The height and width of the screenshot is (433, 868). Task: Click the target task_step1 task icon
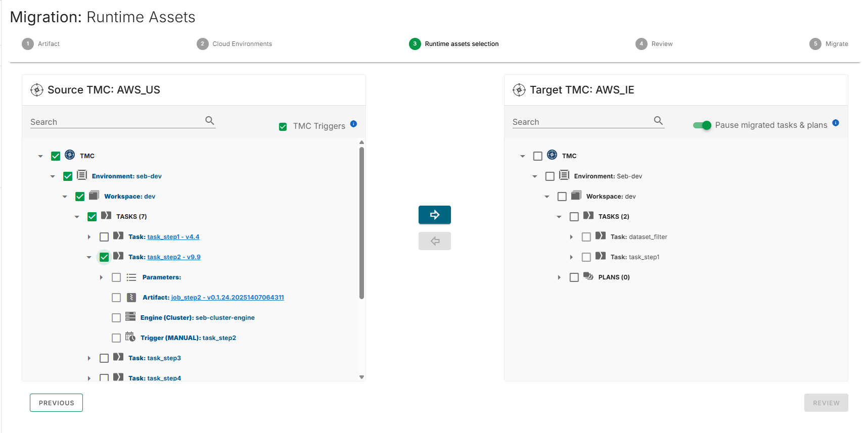[601, 256]
